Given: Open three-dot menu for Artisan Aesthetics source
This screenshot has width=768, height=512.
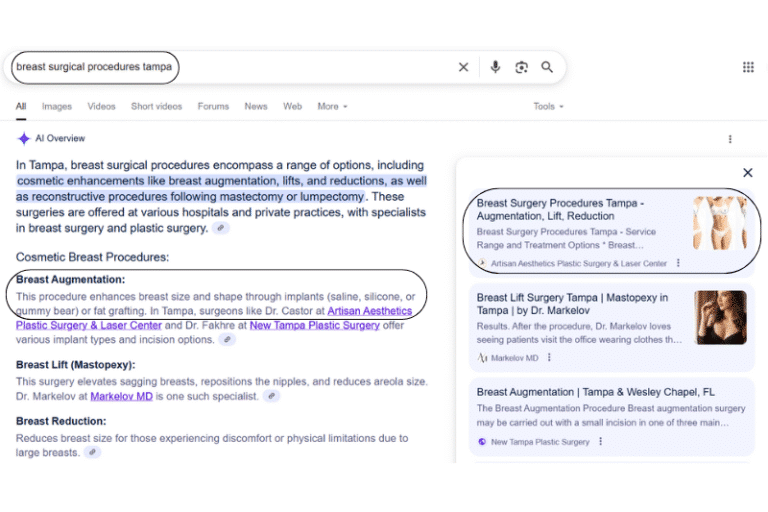Looking at the screenshot, I should click(678, 263).
